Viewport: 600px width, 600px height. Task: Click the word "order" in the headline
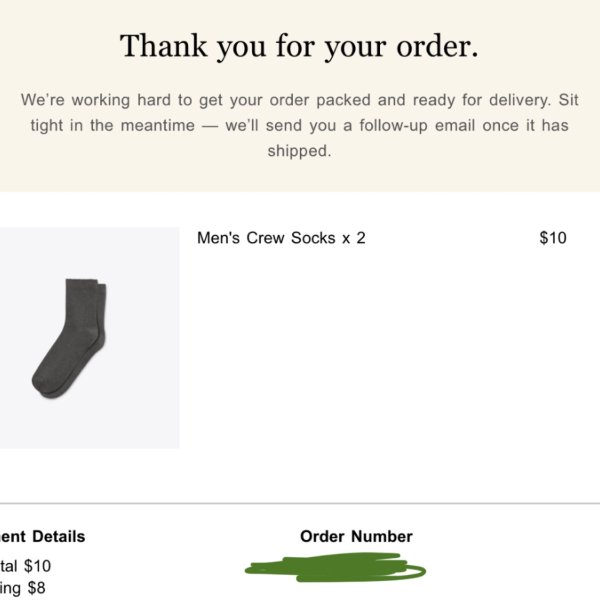(437, 46)
